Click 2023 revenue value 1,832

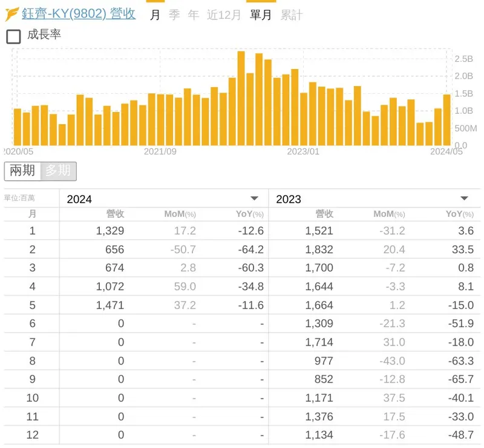(x=319, y=249)
